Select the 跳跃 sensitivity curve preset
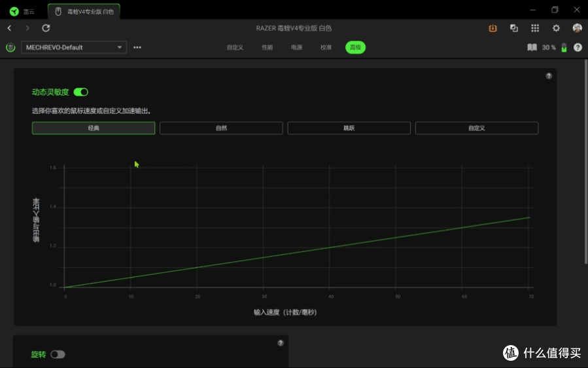This screenshot has width=588, height=368. coord(349,128)
